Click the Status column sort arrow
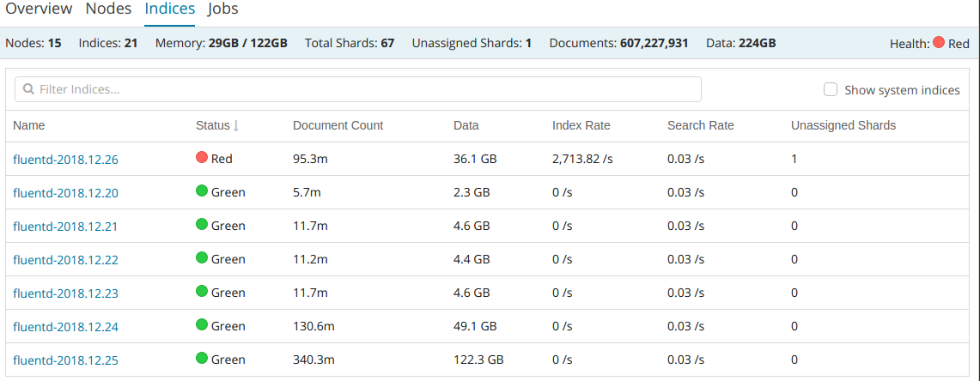Screen dimensions: 980x381 click(x=236, y=125)
